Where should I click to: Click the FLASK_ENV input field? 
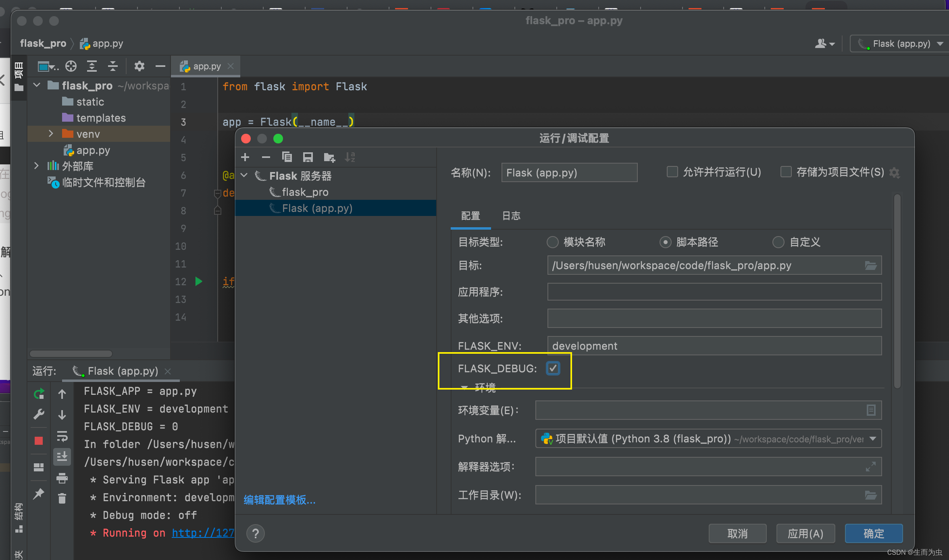coord(714,346)
